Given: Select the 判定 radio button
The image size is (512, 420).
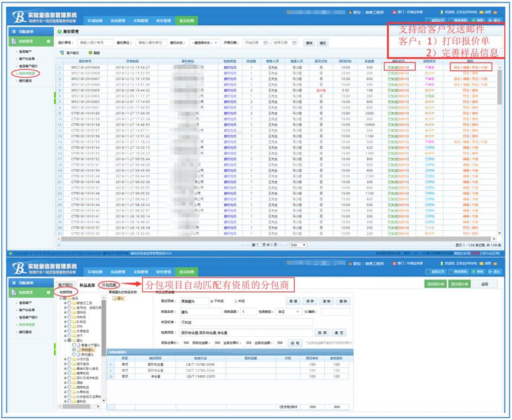Looking at the screenshot, I should point(233,301).
